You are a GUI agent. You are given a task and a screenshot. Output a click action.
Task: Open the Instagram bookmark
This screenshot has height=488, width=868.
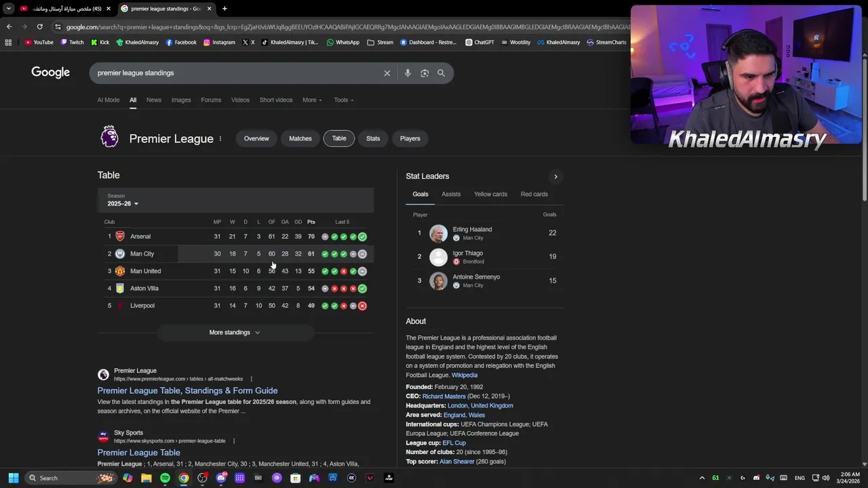[x=219, y=42]
